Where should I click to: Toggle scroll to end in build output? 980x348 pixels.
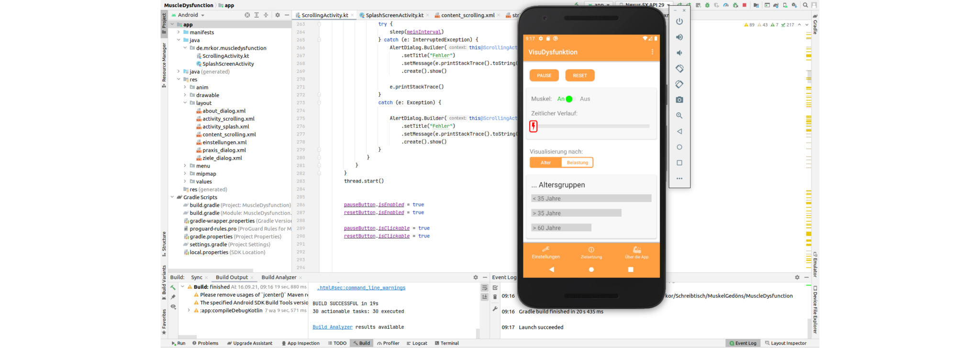coord(484,297)
